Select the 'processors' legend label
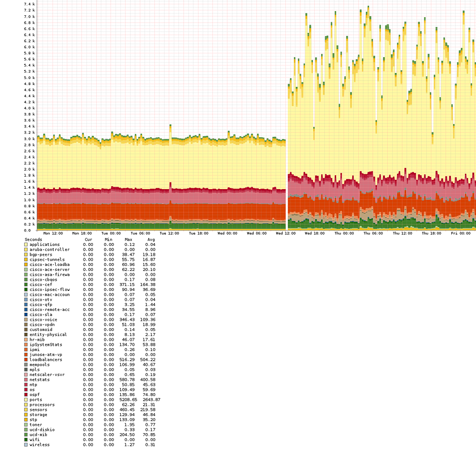The image size is (476, 455). click(x=42, y=405)
